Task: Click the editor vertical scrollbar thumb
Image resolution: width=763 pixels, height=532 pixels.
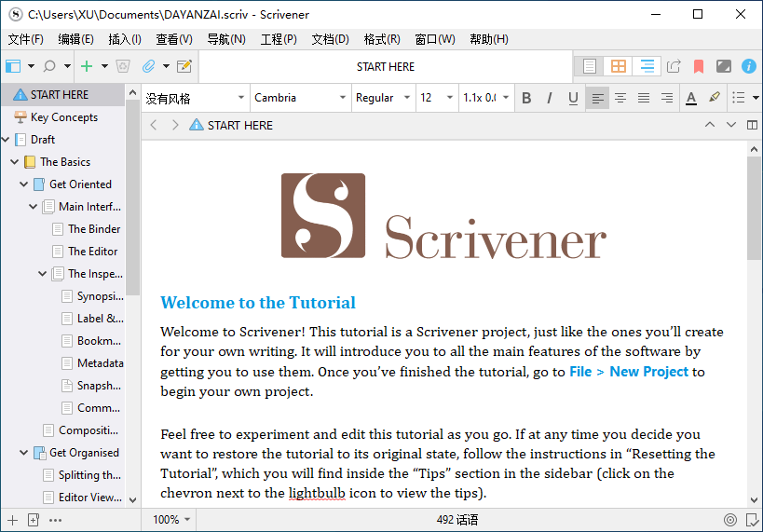Action: (x=754, y=209)
